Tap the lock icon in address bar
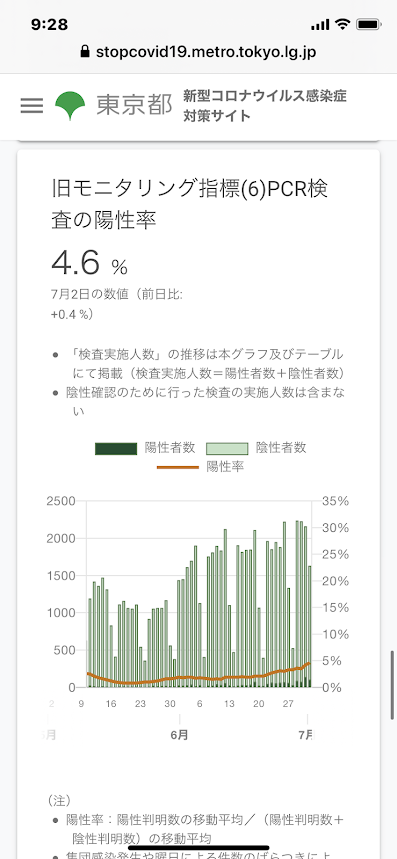The image size is (397, 859). pos(84,52)
